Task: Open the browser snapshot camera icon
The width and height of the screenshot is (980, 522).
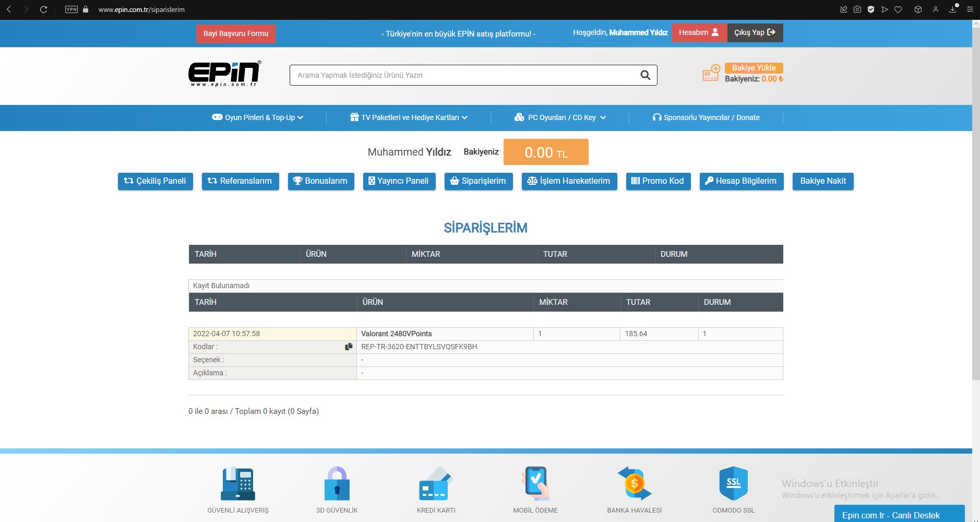Action: [x=857, y=9]
